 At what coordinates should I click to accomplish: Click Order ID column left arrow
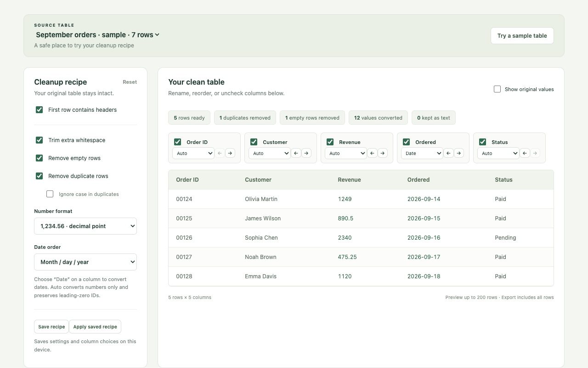220,153
